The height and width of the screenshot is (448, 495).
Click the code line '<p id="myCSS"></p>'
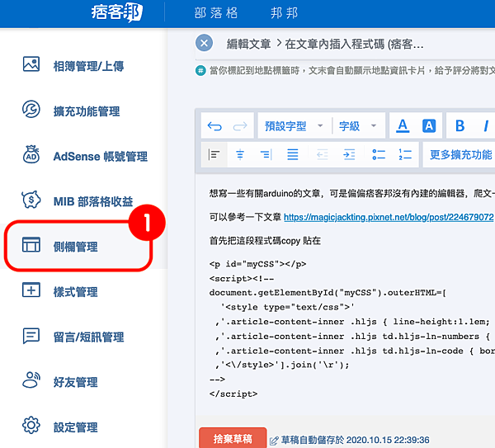tap(257, 264)
